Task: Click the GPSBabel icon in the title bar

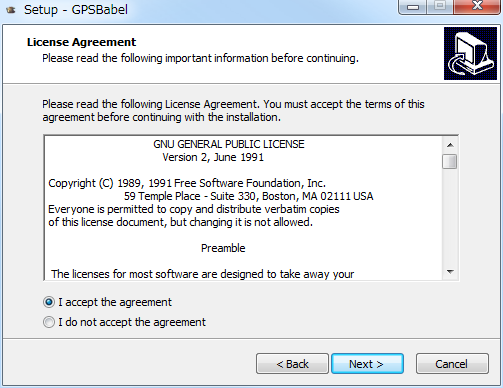Action: coord(11,10)
